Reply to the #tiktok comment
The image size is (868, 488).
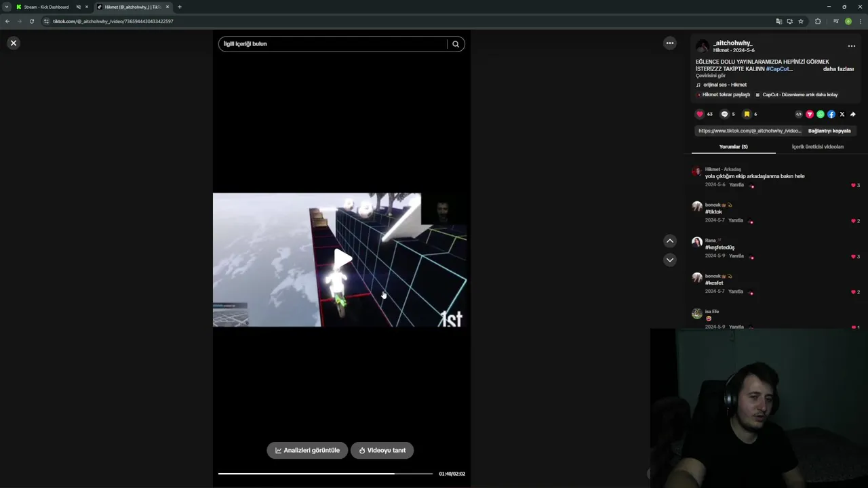(x=736, y=220)
